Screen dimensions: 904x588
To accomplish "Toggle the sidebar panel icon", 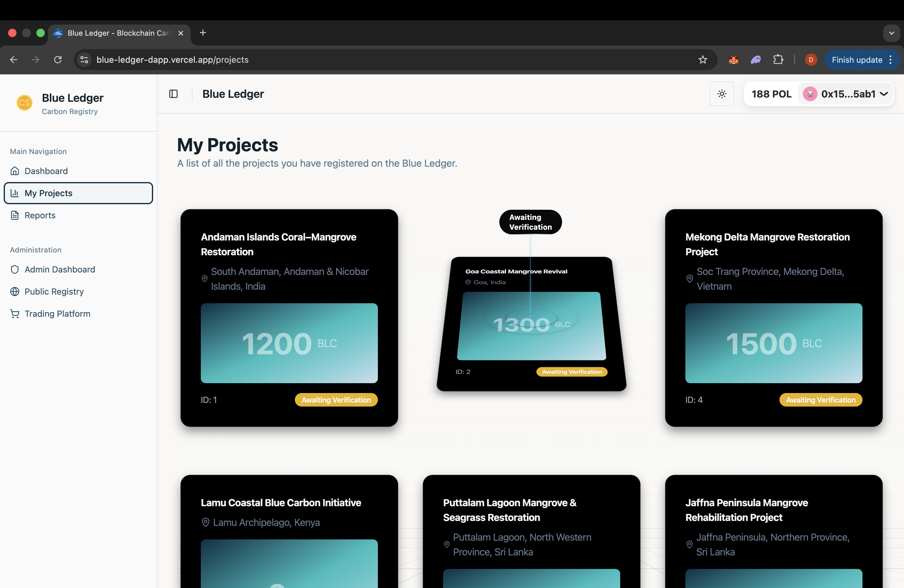I will (173, 94).
